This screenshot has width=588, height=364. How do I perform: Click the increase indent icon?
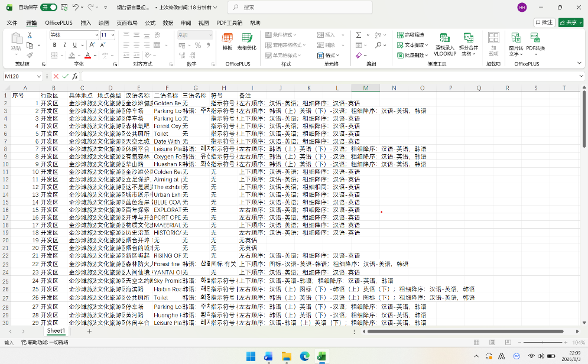pyautogui.click(x=137, y=55)
